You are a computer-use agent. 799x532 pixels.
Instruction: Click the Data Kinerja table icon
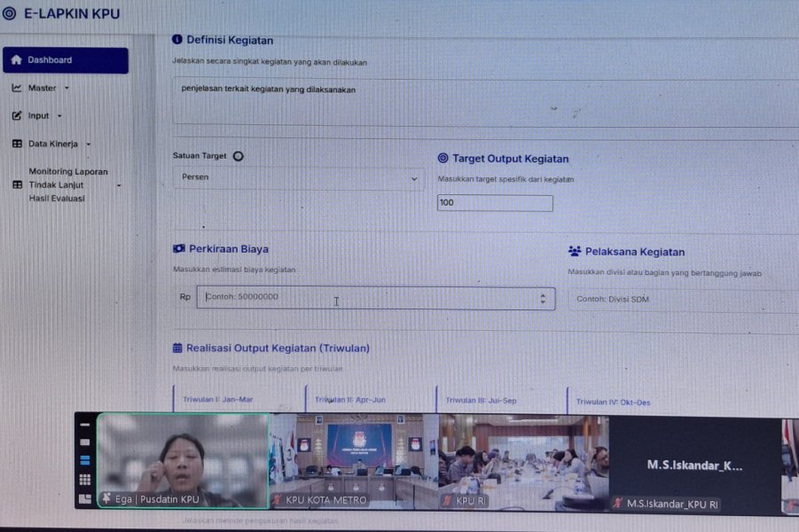[x=17, y=144]
